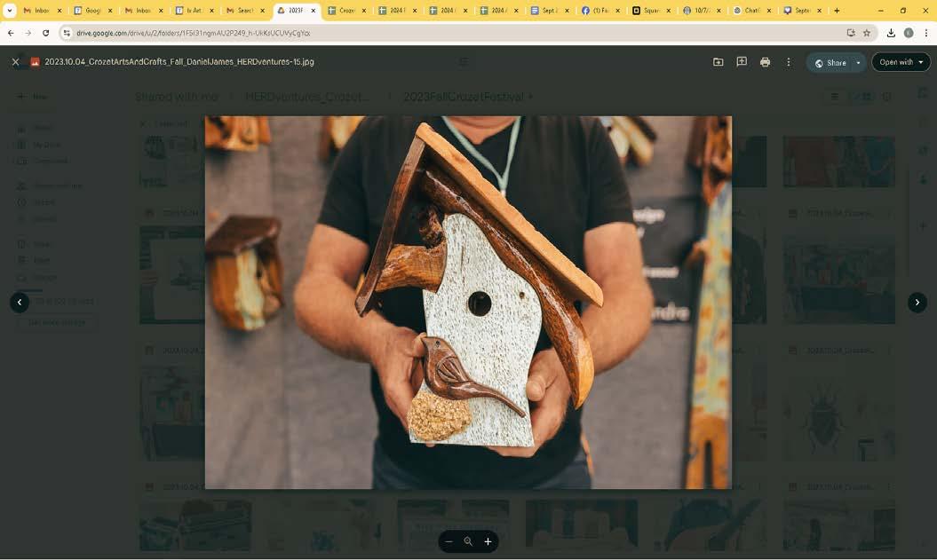Zoom out using the minus button
Screen dimensions: 937x560
coord(449,541)
